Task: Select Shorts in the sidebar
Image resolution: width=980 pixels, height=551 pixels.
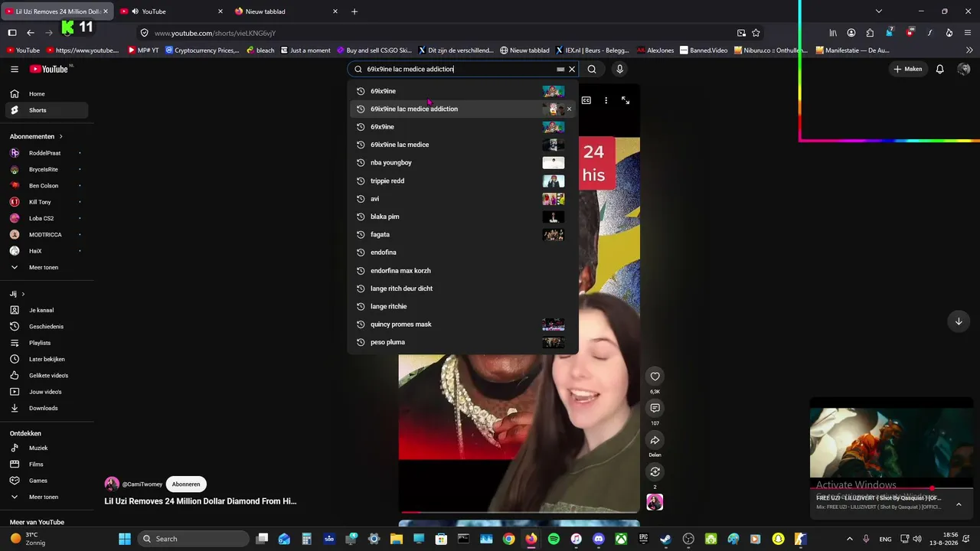Action: click(x=47, y=110)
